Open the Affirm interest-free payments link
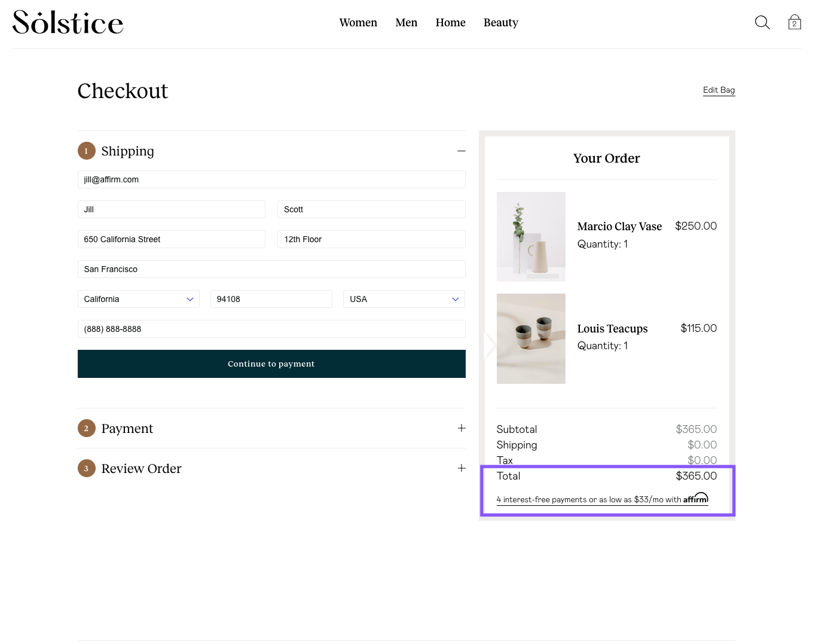Image resolution: width=822 pixels, height=644 pixels. (x=602, y=499)
